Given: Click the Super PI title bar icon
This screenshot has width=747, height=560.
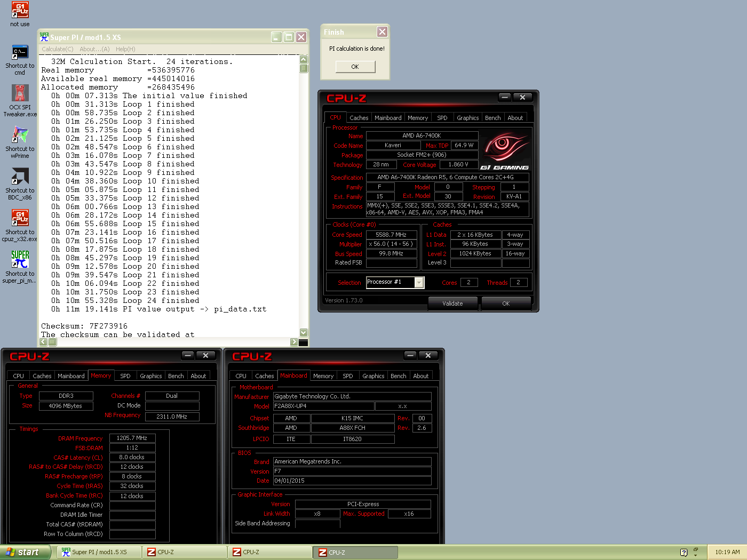Looking at the screenshot, I should point(44,37).
